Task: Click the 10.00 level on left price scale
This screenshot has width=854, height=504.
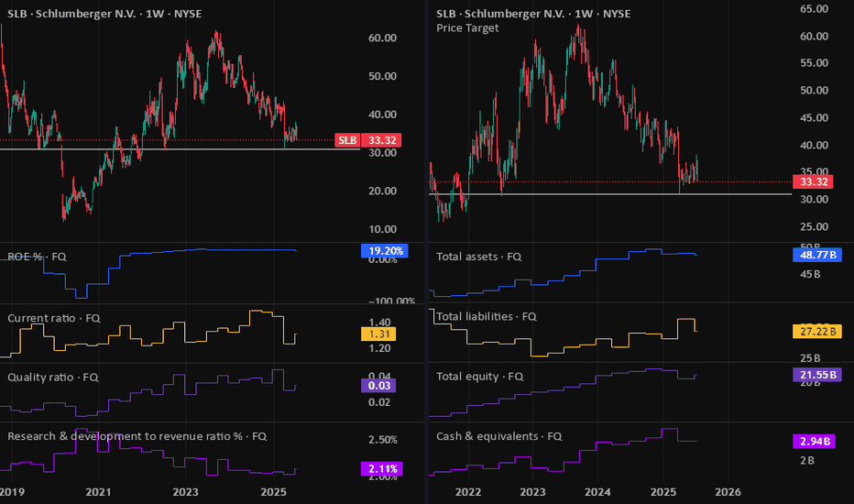Action: pos(382,229)
